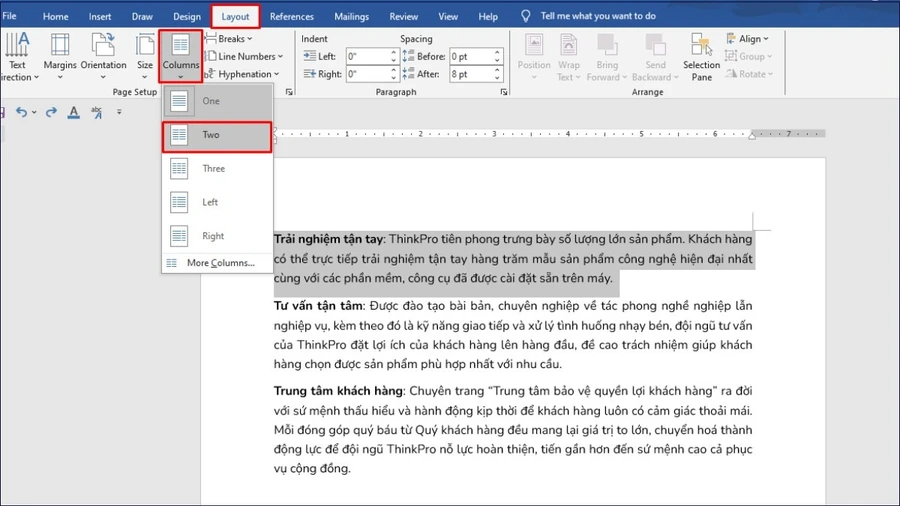
Task: Click the Send Backward icon
Action: coord(655,45)
